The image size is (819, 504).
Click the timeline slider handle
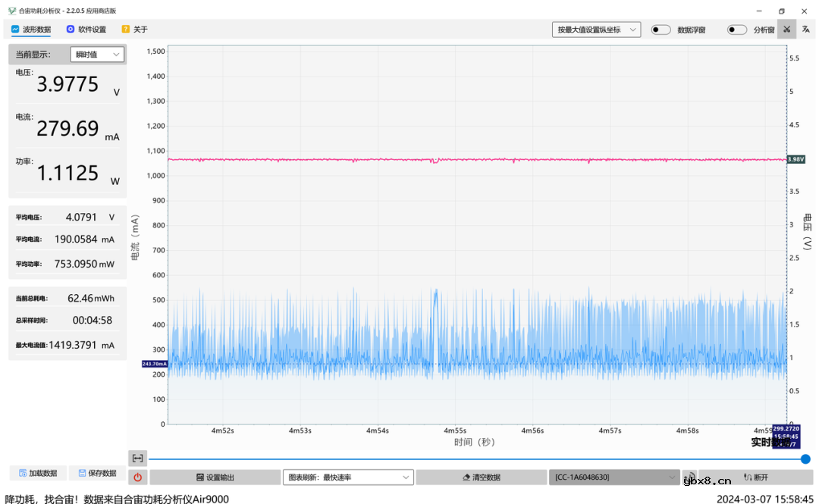(805, 459)
